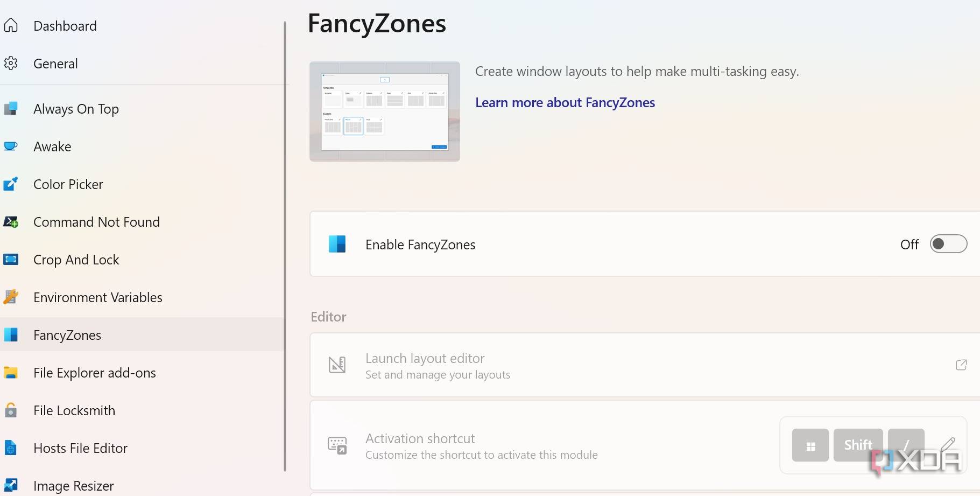Open Hosts File Editor settings
Image resolution: width=980 pixels, height=496 pixels.
coord(143,448)
